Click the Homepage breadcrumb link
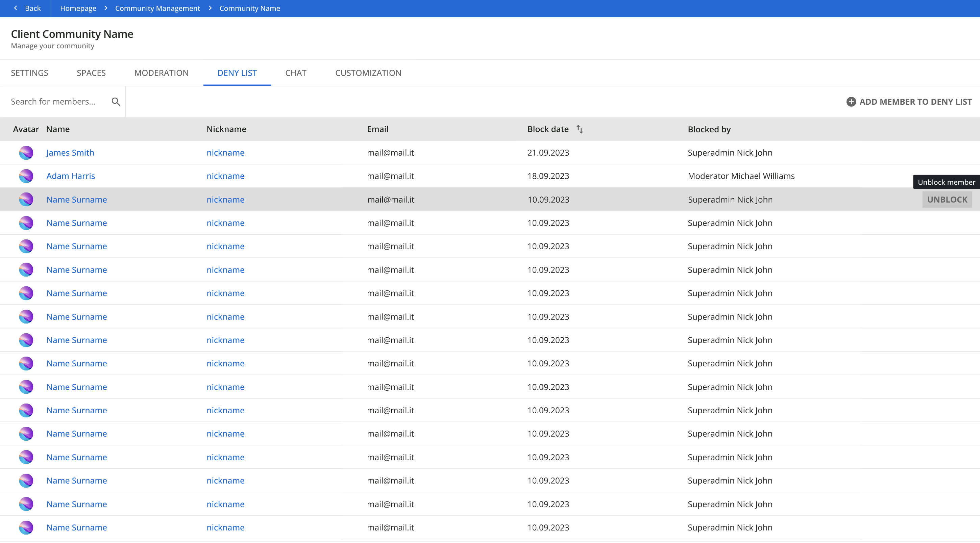Viewport: 980px width, 543px height. pyautogui.click(x=78, y=8)
